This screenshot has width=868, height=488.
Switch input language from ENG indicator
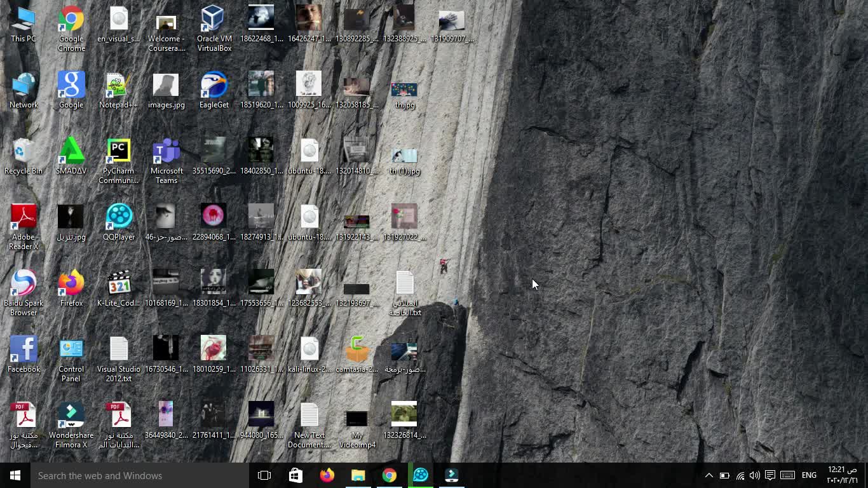809,475
